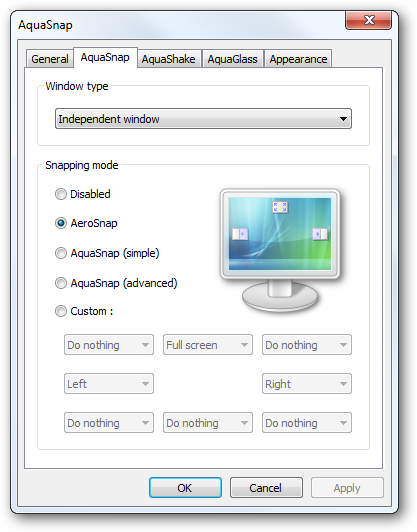
Task: Open the AquaGlass tab
Action: pyautogui.click(x=232, y=59)
